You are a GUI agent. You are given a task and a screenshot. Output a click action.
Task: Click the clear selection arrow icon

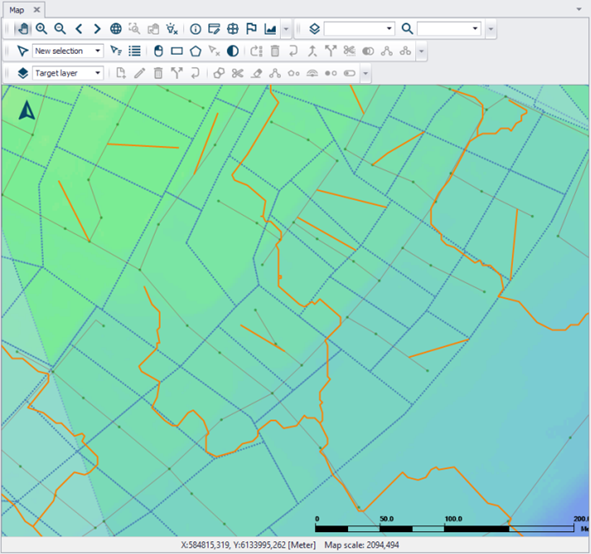point(214,51)
